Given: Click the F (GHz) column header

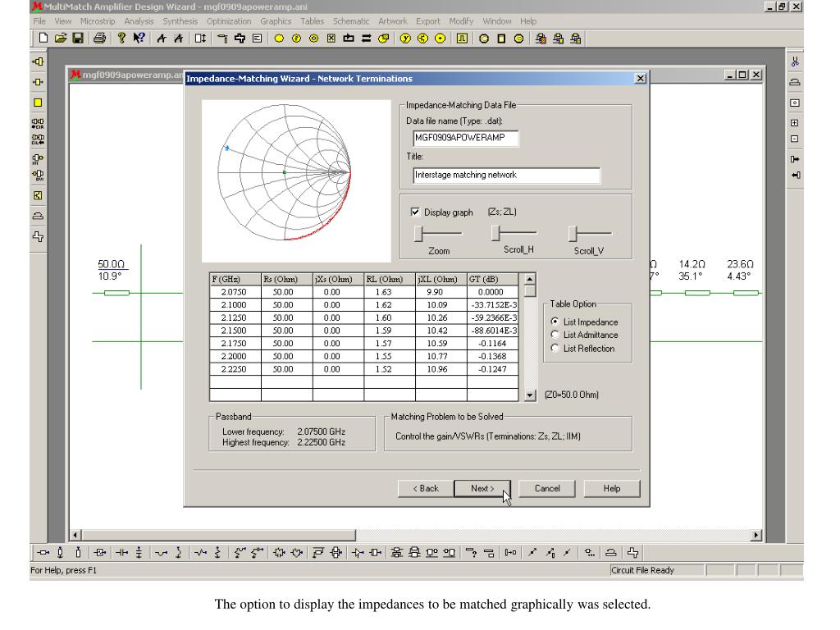Looking at the screenshot, I should pos(235,279).
